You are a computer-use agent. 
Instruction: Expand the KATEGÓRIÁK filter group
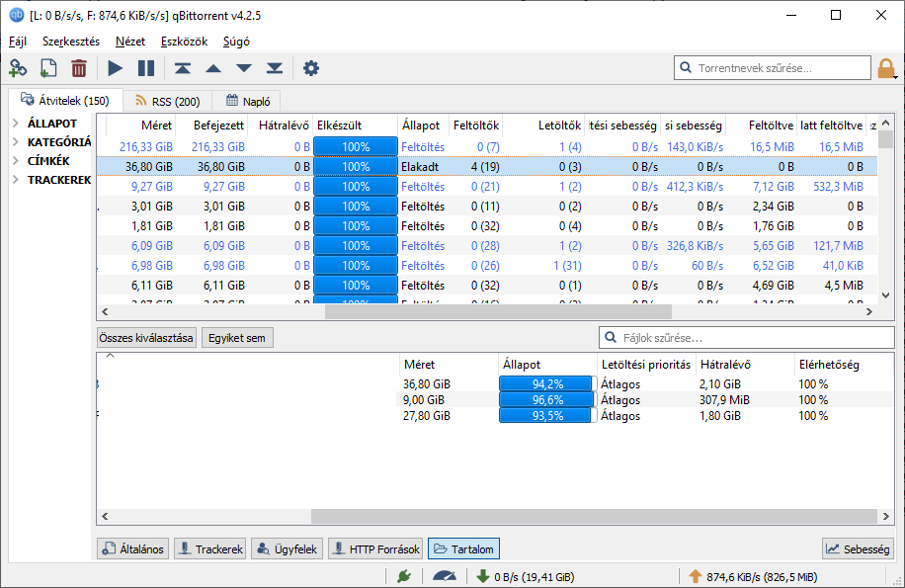(x=16, y=142)
